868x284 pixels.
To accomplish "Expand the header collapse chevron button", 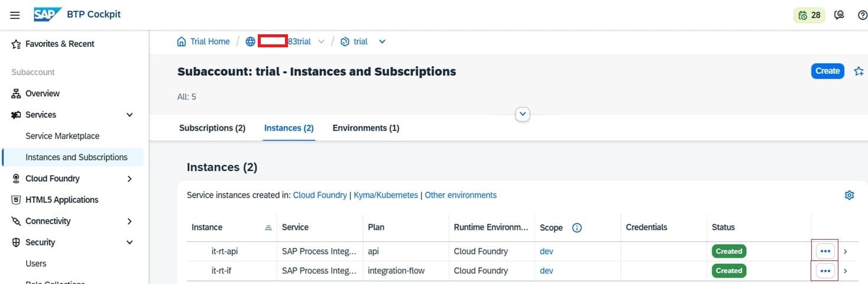I will [523, 114].
